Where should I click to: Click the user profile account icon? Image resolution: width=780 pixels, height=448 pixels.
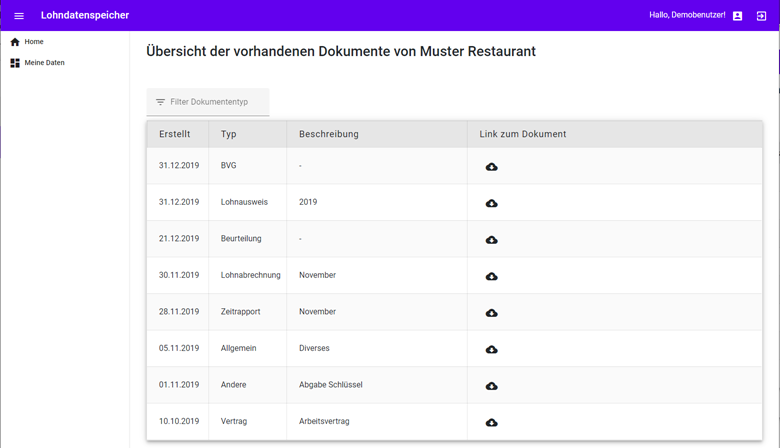click(x=737, y=16)
